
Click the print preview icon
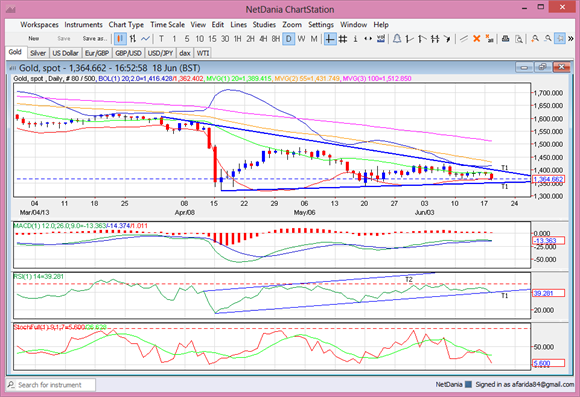(519, 38)
